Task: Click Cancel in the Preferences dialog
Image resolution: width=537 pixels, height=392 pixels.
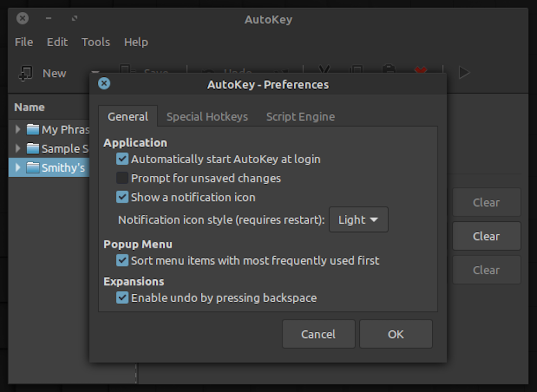Action: [x=318, y=334]
